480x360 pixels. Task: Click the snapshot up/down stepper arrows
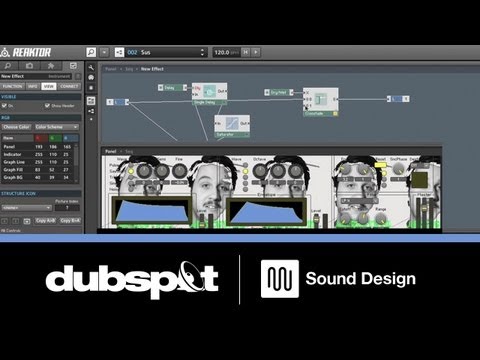pyautogui.click(x=202, y=52)
